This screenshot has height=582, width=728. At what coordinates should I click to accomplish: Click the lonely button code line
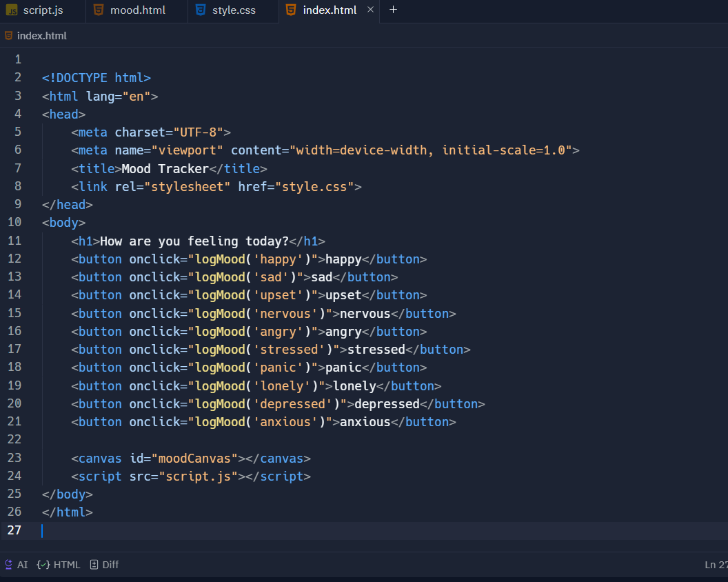click(x=256, y=386)
